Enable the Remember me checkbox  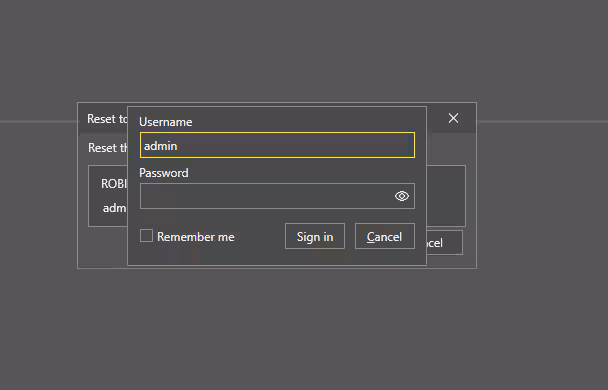[146, 236]
